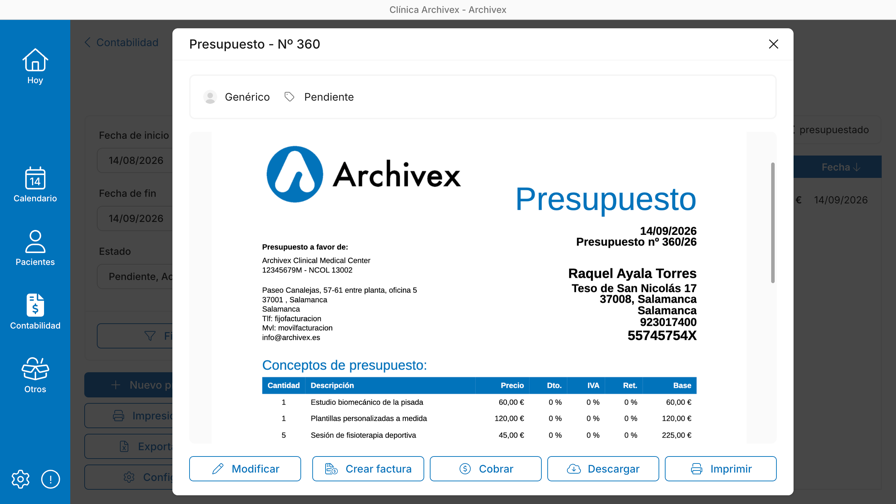Open Contabilidad from the sidebar
Viewport: 896px width, 504px height.
click(35, 311)
